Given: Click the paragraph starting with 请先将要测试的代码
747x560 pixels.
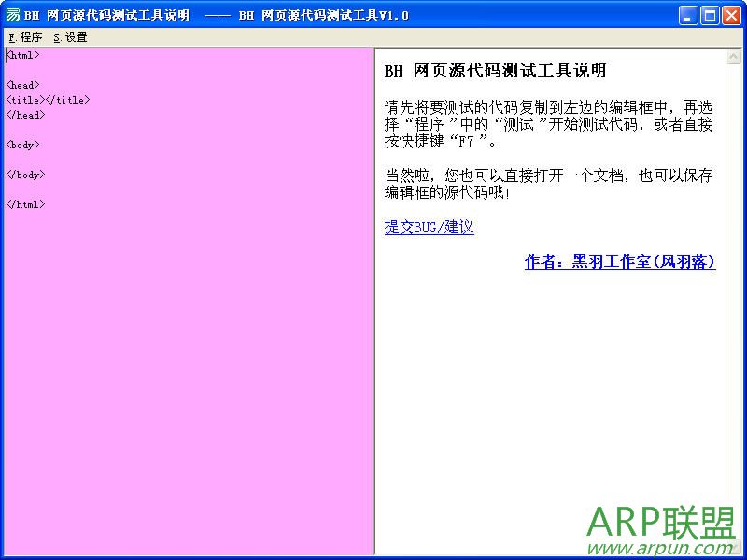Looking at the screenshot, I should [548, 124].
